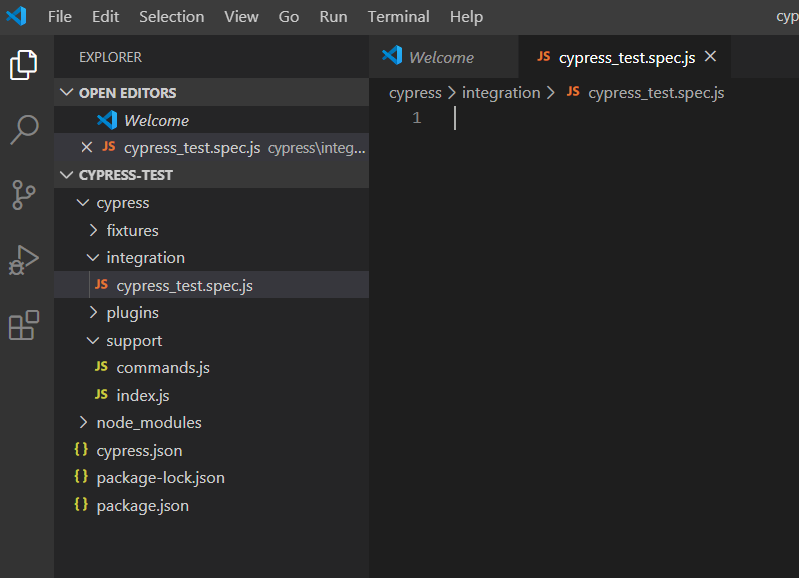Expand the fixtures folder
Screen dimensions: 799x578
click(93, 230)
